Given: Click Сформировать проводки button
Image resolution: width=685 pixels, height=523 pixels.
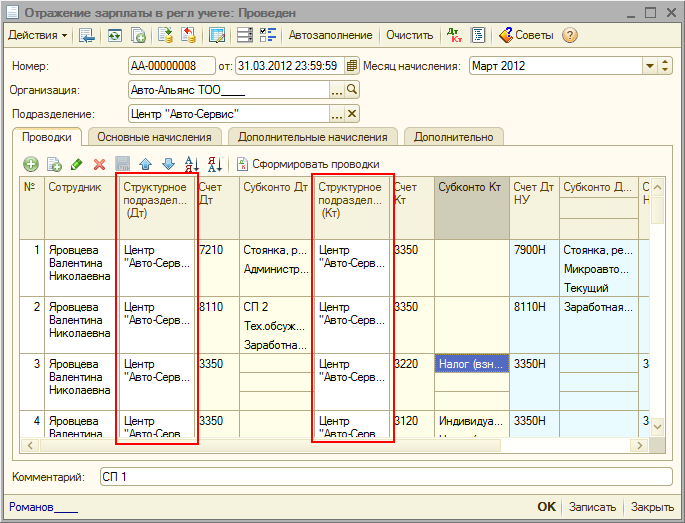Looking at the screenshot, I should [308, 164].
